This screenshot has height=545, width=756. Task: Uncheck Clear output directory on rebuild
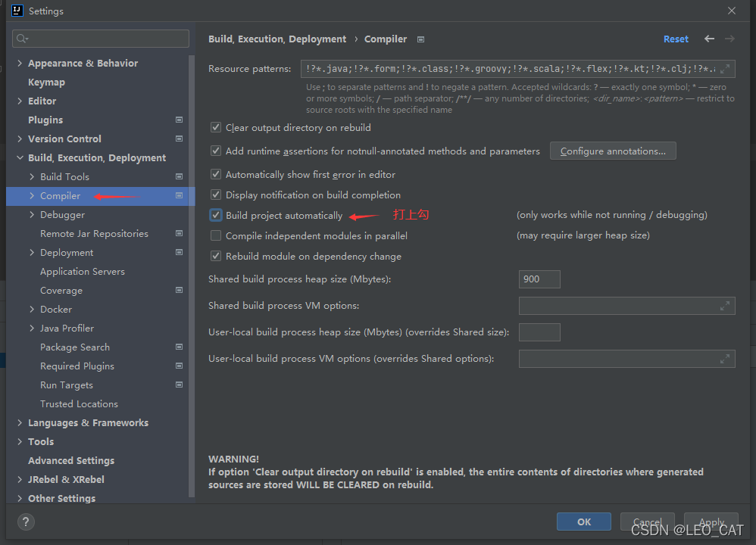tap(216, 127)
